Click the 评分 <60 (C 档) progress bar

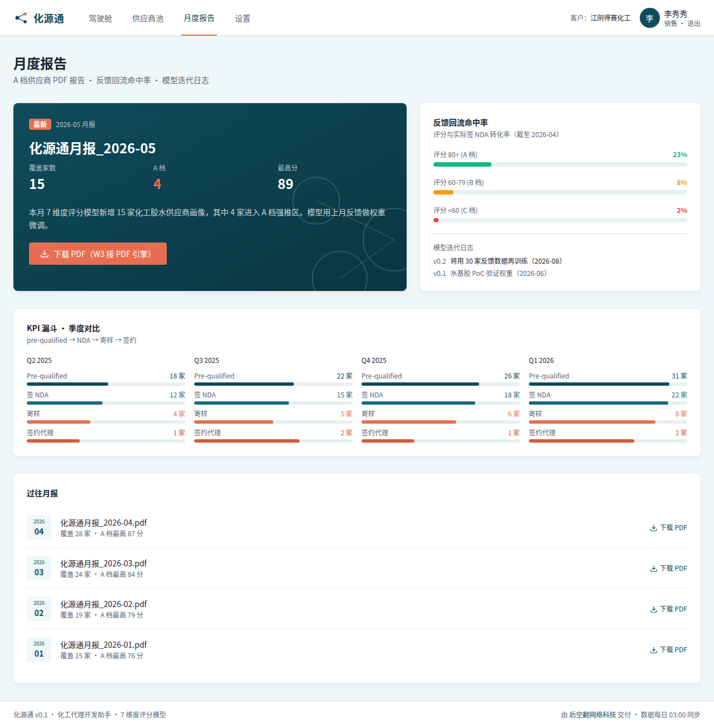560,220
